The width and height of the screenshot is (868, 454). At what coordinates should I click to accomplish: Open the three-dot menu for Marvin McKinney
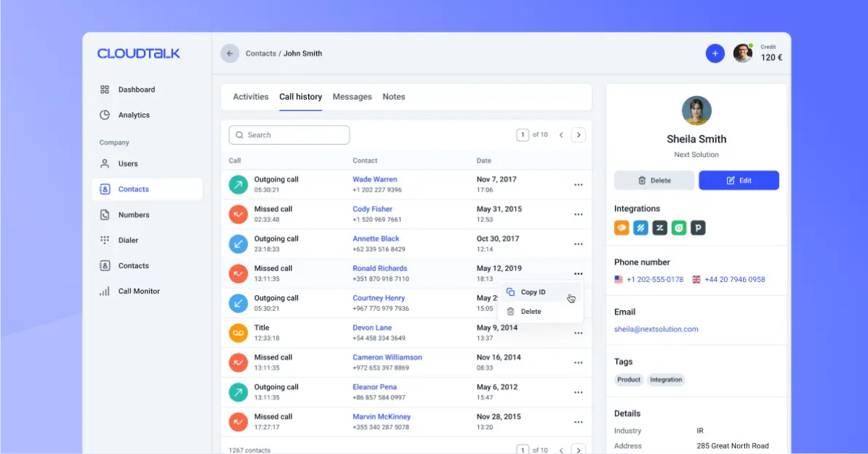tap(578, 422)
